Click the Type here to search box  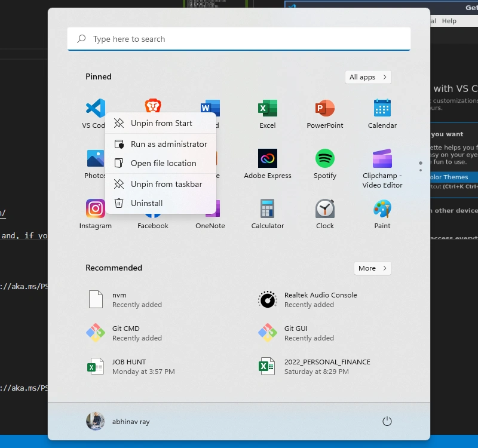click(239, 39)
